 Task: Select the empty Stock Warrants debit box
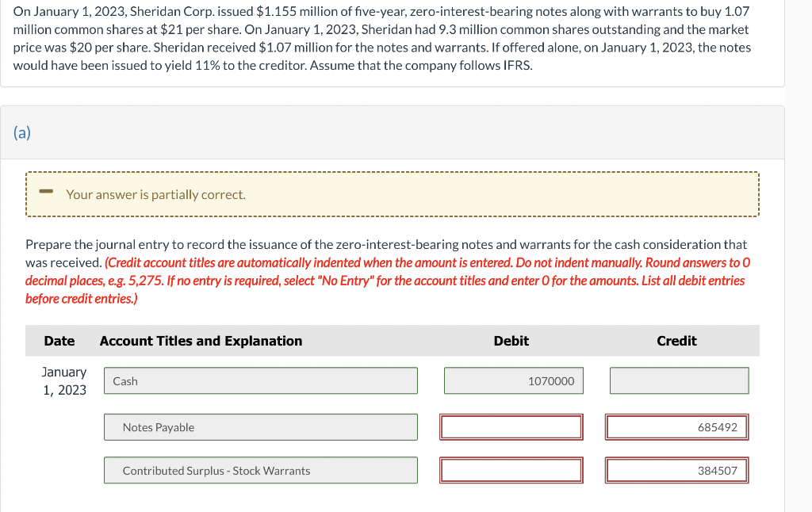[511, 470]
